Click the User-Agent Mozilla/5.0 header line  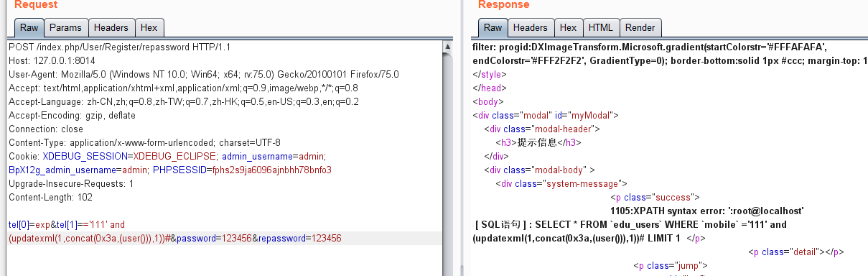coord(204,74)
